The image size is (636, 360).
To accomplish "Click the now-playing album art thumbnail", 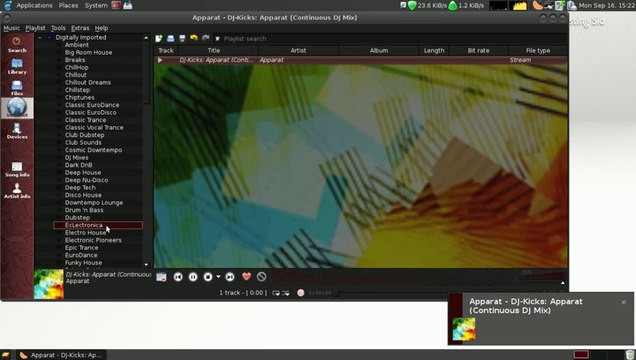I will tap(49, 284).
